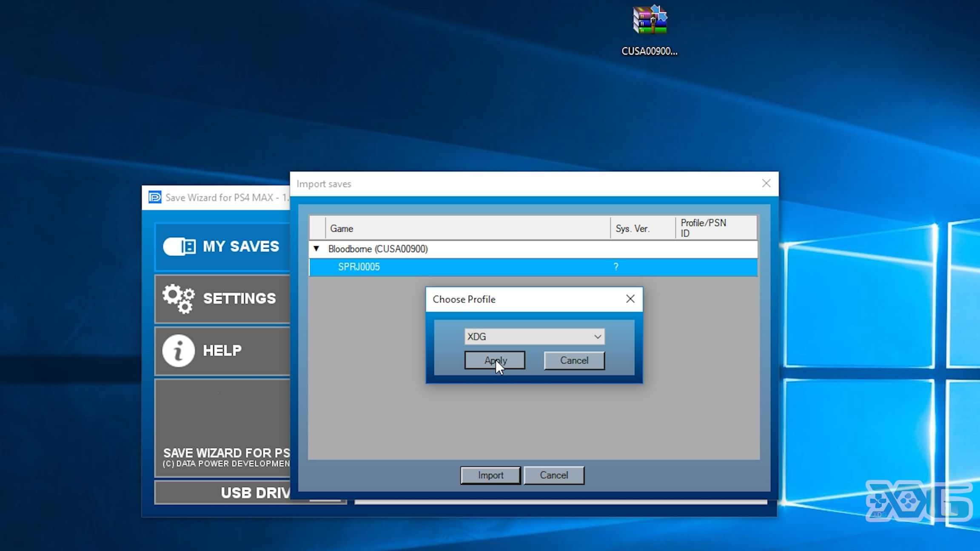
Task: Click the Import saves Import button
Action: [490, 475]
